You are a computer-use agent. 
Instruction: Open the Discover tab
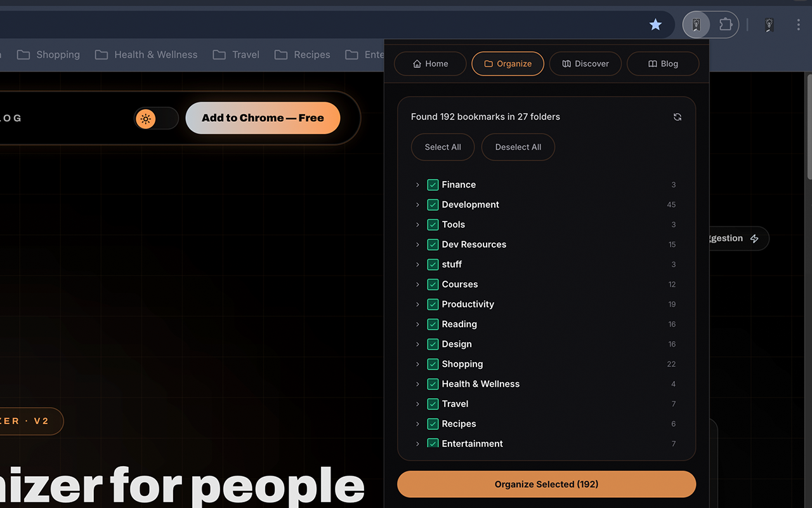click(x=586, y=63)
